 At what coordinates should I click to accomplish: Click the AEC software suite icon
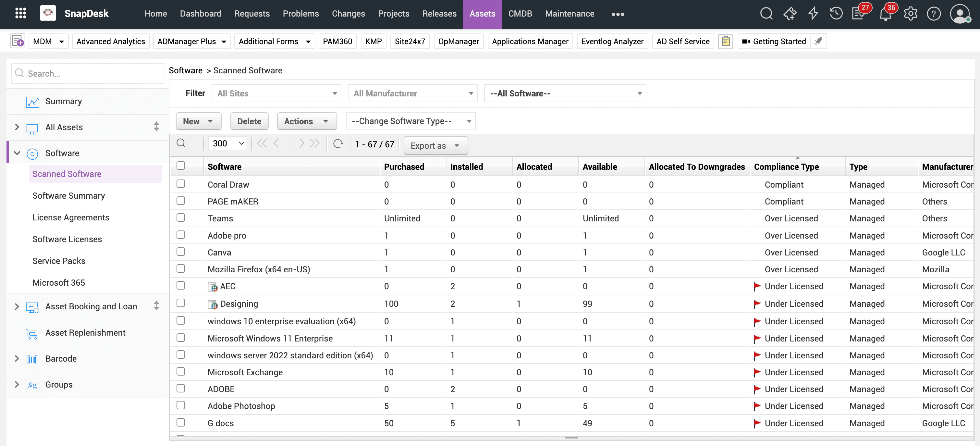pyautogui.click(x=213, y=287)
